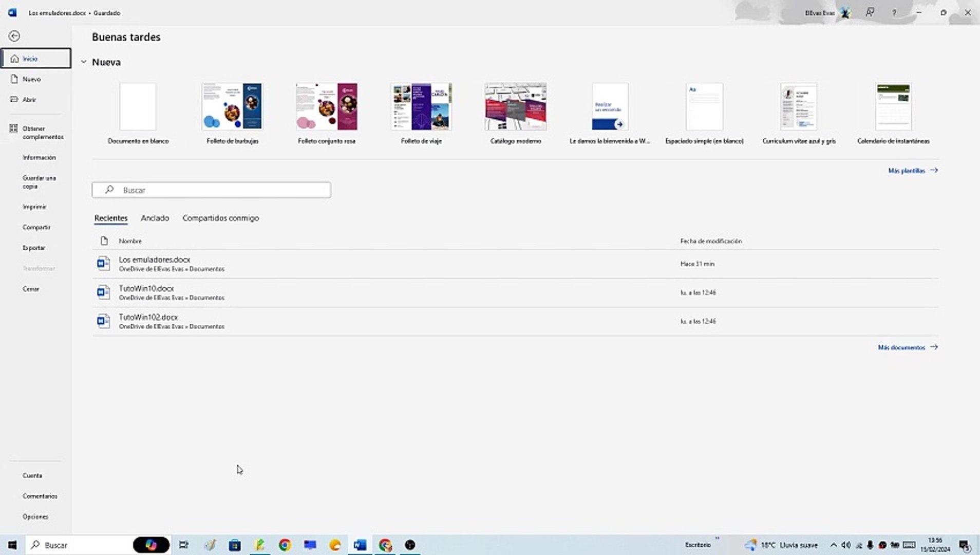The image size is (980, 555).
Task: Open the taskbar clock and date
Action: click(935, 545)
